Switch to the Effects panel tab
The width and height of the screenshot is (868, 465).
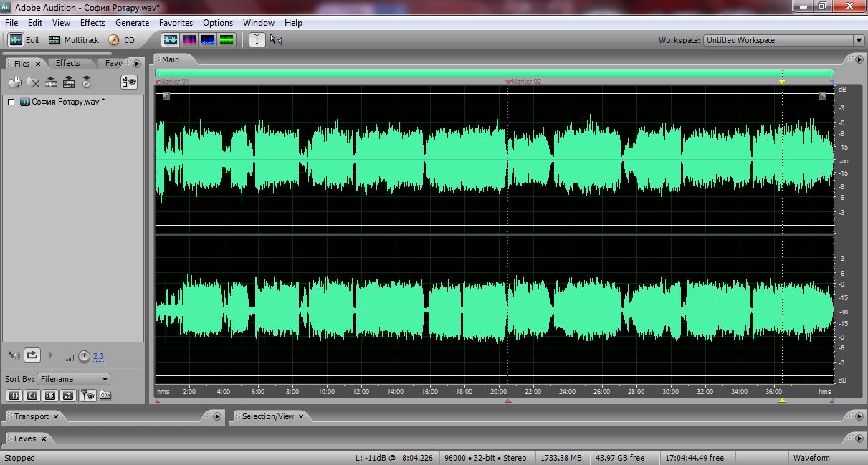[68, 63]
